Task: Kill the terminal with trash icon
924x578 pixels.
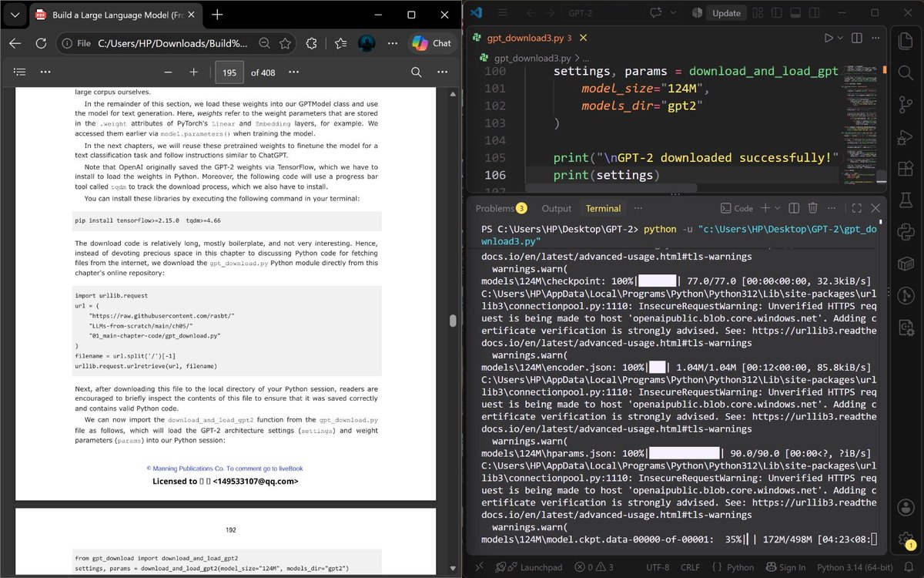Action: [813, 208]
